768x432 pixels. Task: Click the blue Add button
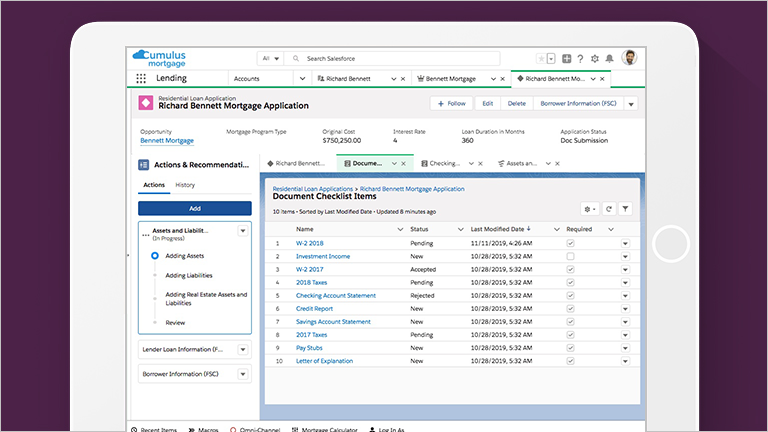point(194,208)
